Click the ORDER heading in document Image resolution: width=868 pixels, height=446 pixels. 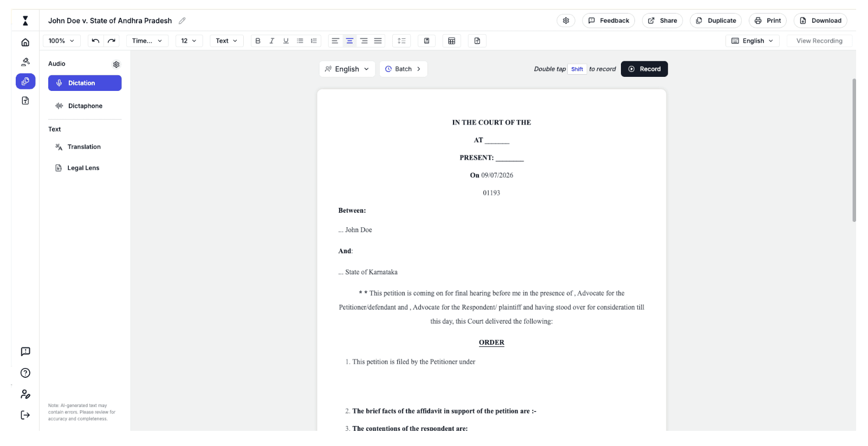[x=491, y=343]
